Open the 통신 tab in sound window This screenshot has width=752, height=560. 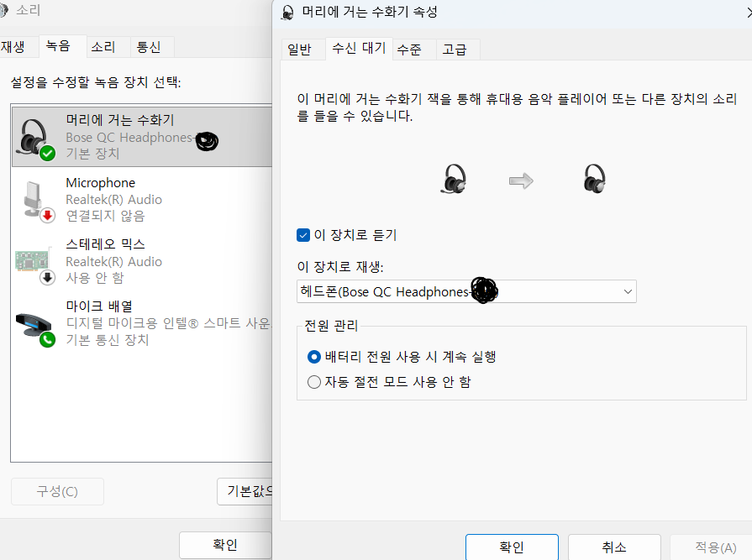pyautogui.click(x=150, y=46)
